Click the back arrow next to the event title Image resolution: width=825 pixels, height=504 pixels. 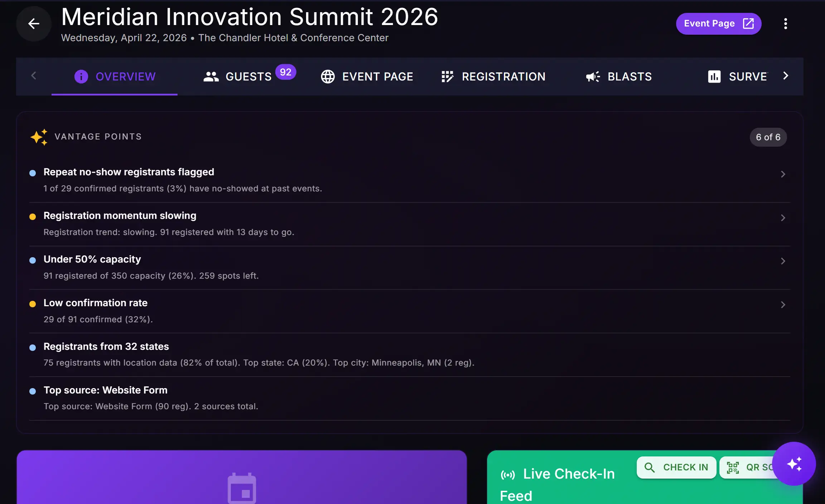[33, 24]
